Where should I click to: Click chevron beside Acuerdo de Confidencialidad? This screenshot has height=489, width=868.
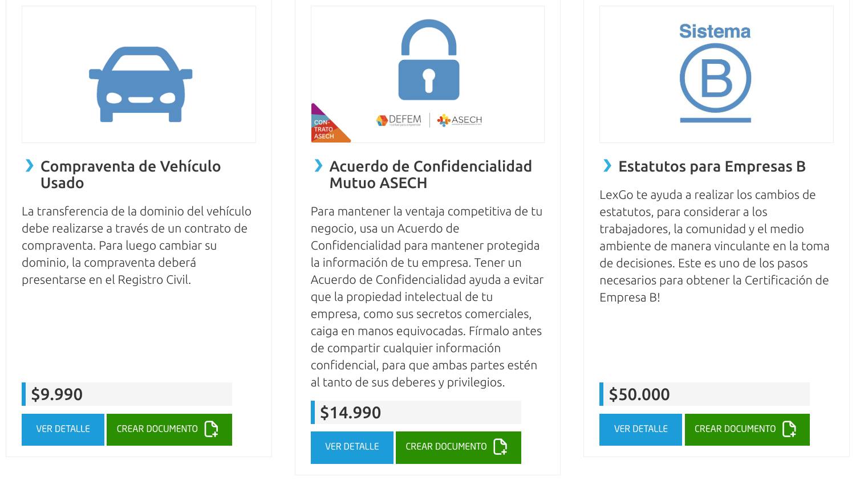pyautogui.click(x=319, y=166)
